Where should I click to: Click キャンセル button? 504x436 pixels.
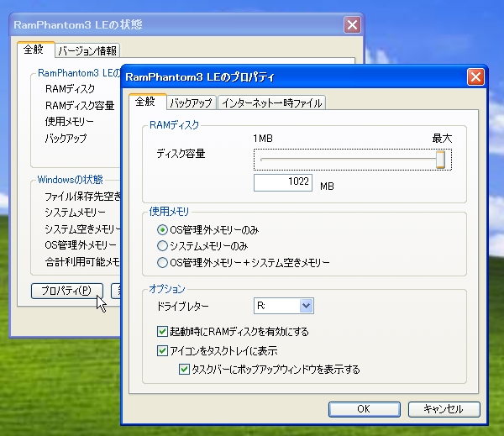click(444, 409)
